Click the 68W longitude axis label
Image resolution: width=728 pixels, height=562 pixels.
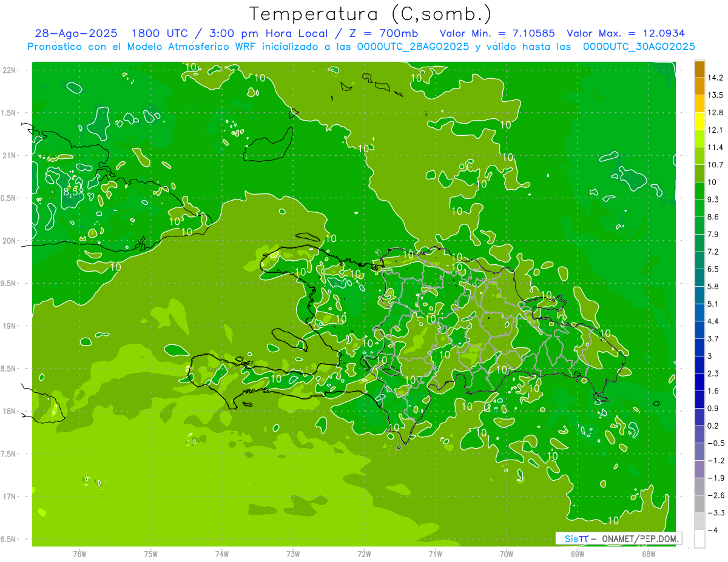(x=648, y=554)
